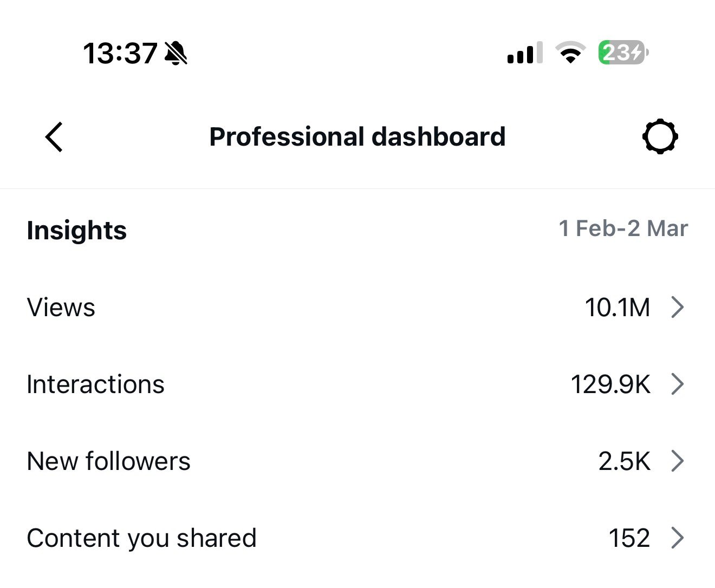Expand the Views chevron arrow
Viewport: 715px width, 588px height.
[677, 307]
